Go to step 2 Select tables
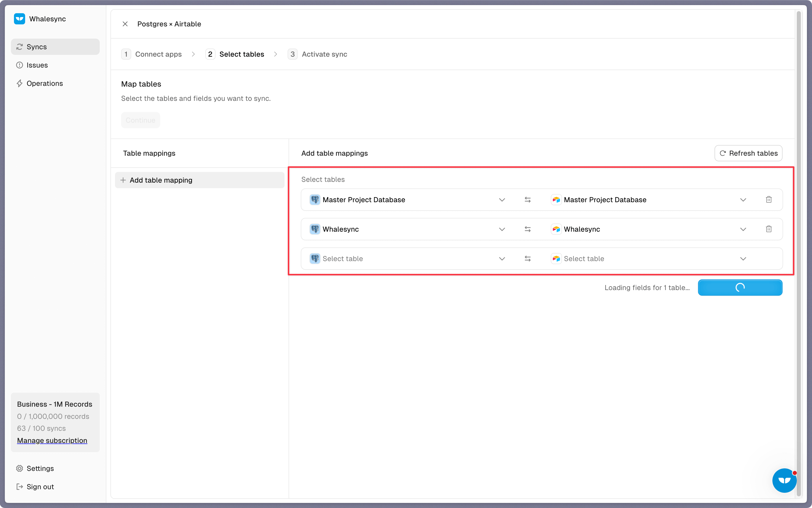This screenshot has height=508, width=812. click(x=235, y=54)
